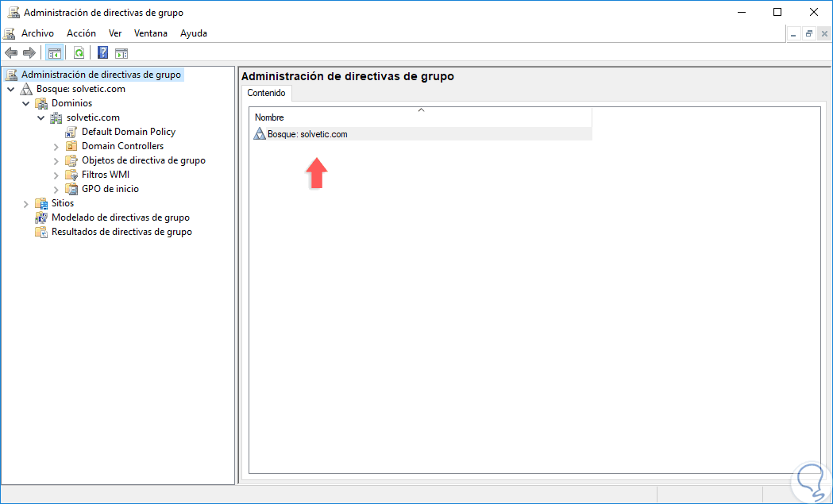Click the Default Domain Policy icon

[x=71, y=133]
